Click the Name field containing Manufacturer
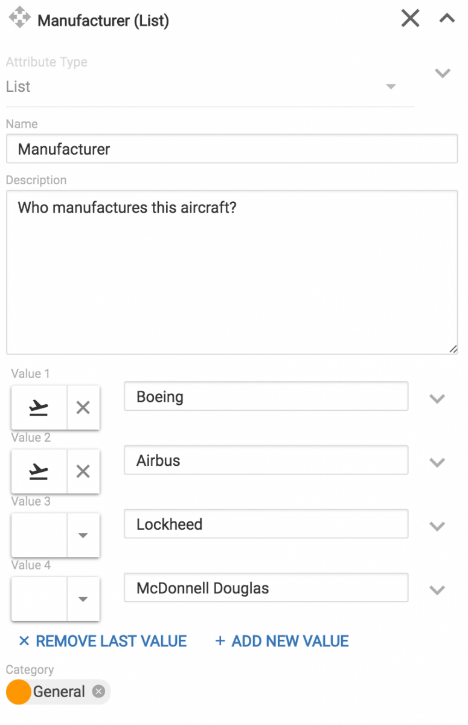Screen dimensions: 468x725 point(232,149)
